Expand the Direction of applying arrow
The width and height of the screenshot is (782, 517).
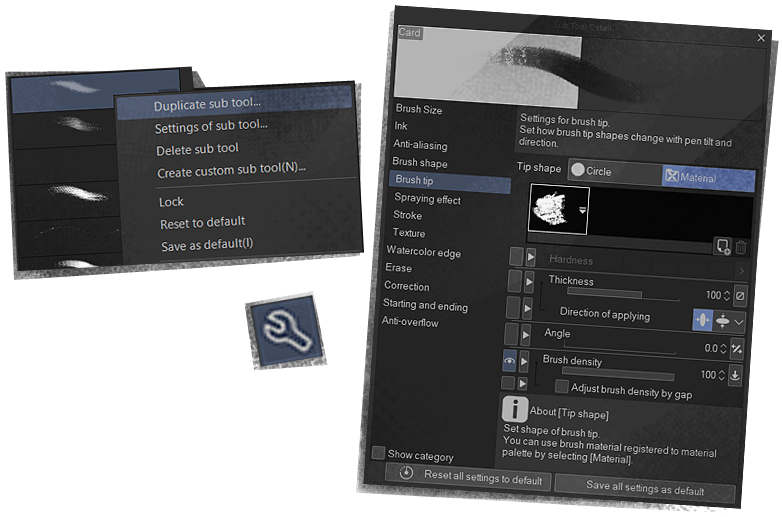click(x=527, y=309)
